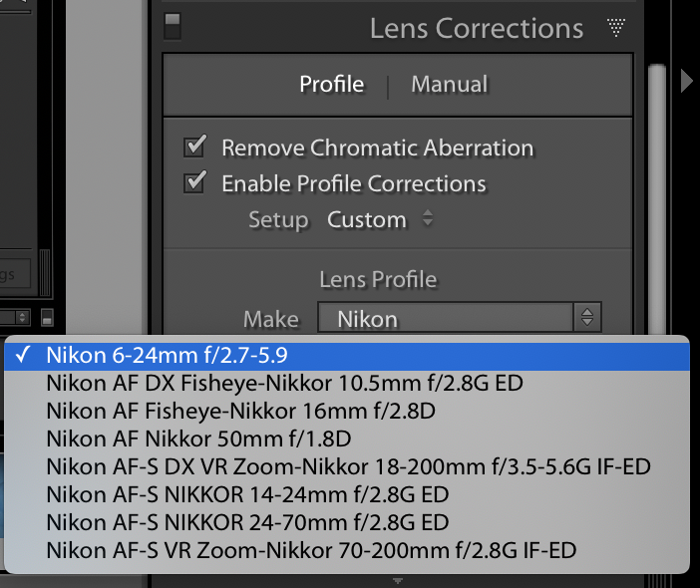Screen dimensions: 700x588
Task: Select AF-S DX VR Zoom-Nikkor 18-200mm lens
Action: (347, 466)
